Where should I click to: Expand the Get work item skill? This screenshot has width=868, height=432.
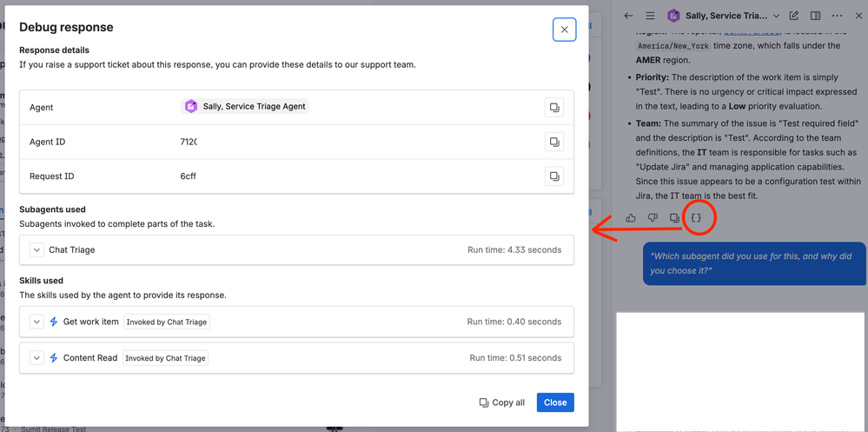point(36,322)
